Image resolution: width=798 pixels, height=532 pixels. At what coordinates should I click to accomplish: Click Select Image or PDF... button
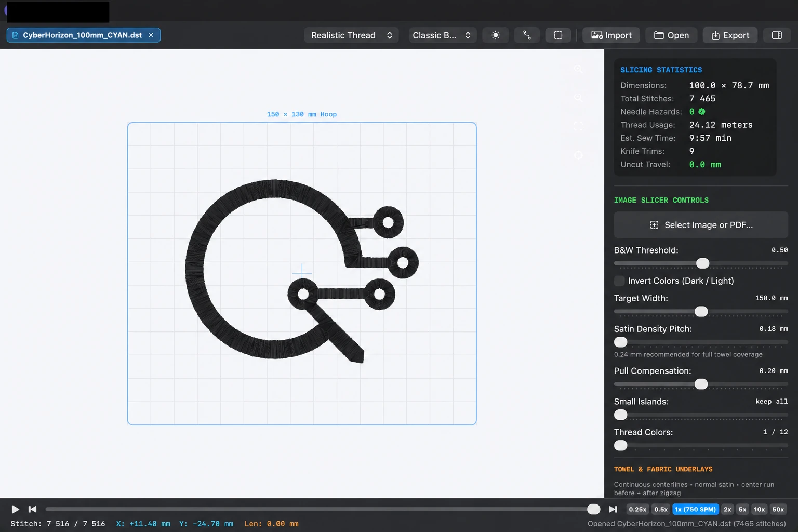pyautogui.click(x=701, y=225)
